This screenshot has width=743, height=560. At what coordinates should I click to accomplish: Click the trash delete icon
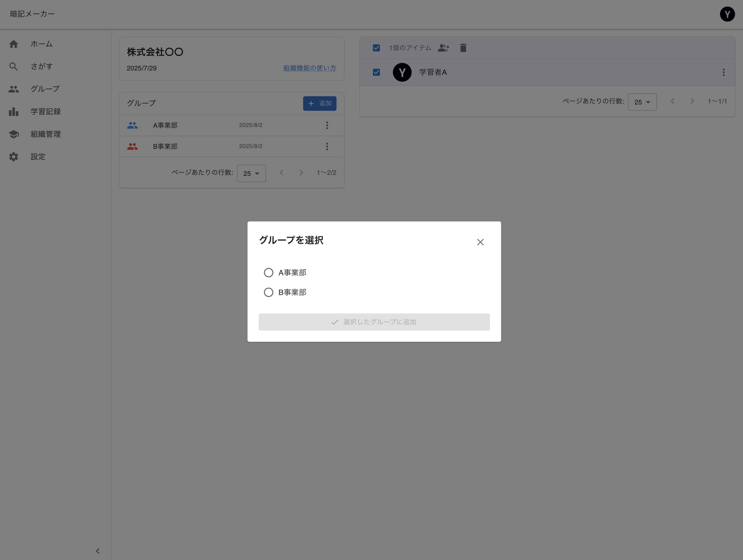pyautogui.click(x=463, y=48)
